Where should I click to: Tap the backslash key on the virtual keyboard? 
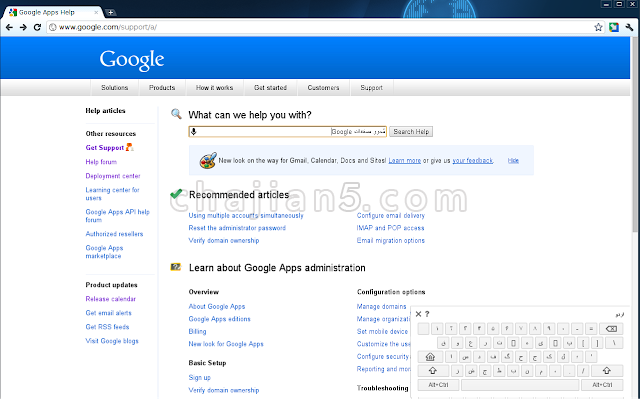(614, 343)
